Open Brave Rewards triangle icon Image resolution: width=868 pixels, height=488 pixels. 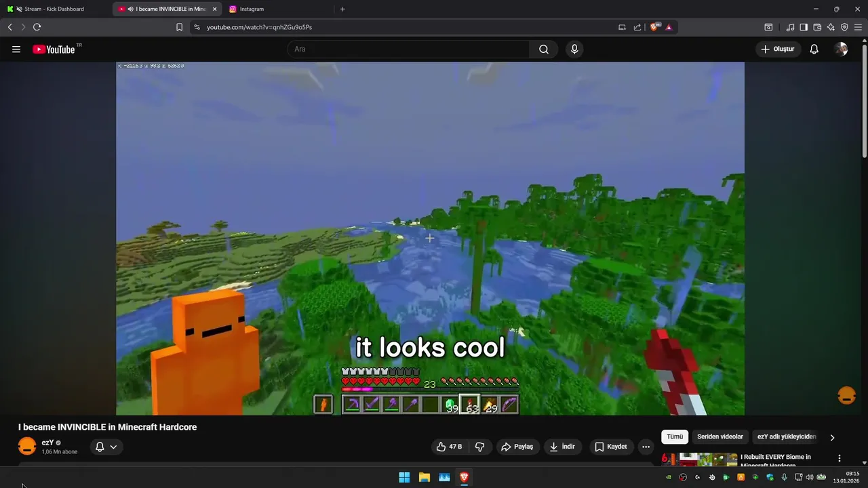pos(669,27)
